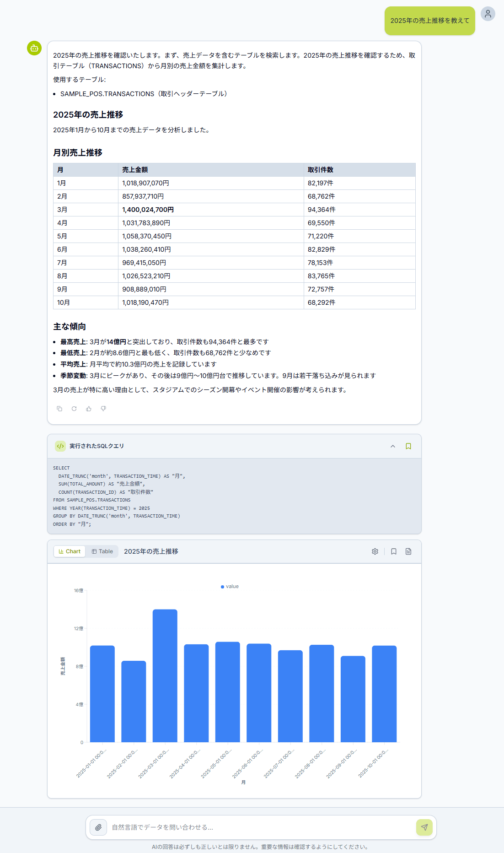Viewport: 504px width, 853px height.
Task: Give thumbs down to the answer
Action: [x=103, y=409]
